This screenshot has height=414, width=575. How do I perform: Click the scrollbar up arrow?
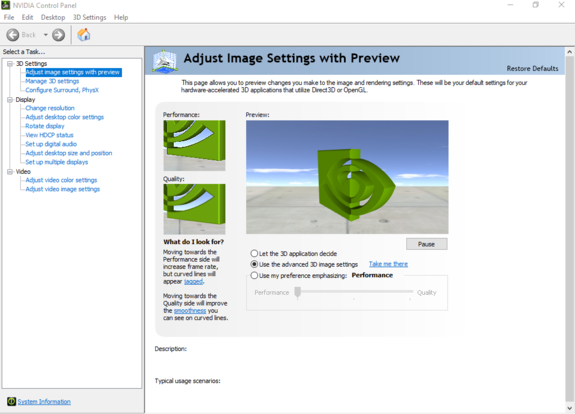point(569,52)
